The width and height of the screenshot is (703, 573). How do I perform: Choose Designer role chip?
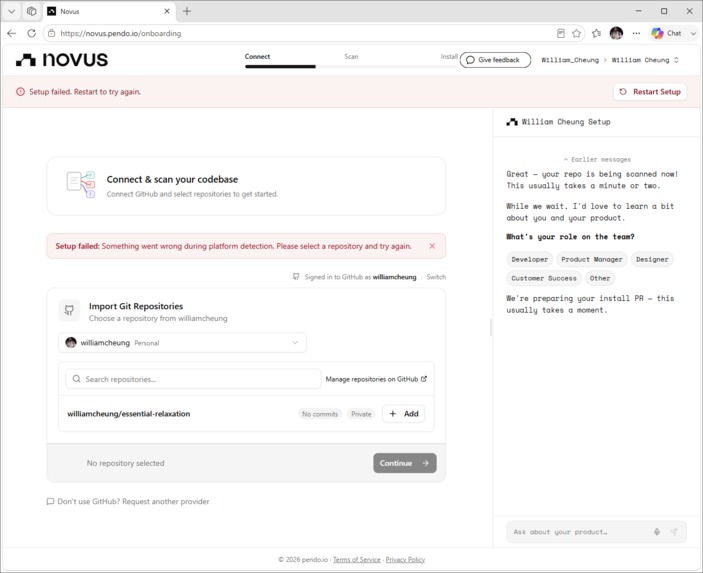point(652,260)
